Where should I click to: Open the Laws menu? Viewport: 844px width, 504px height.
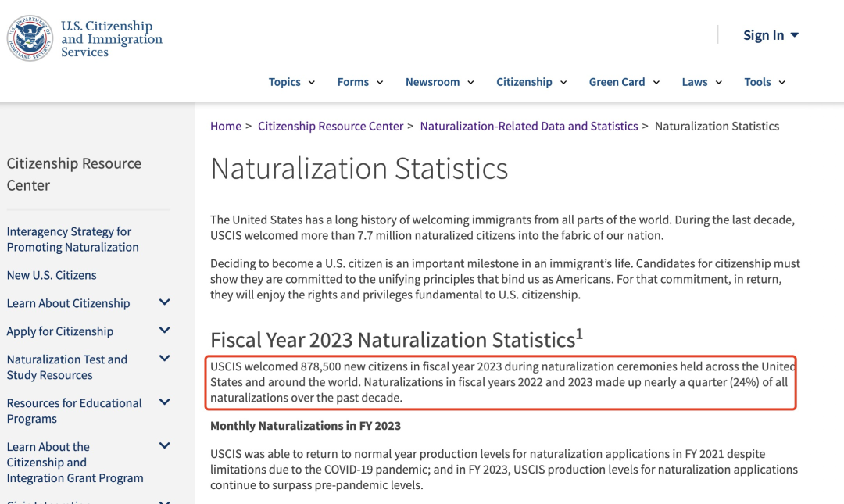(701, 82)
